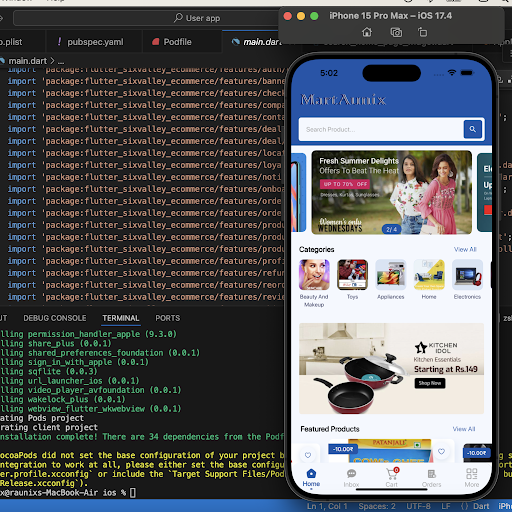
Task: Click the -10.00 discount badge on Patanjali product
Action: [x=343, y=449]
